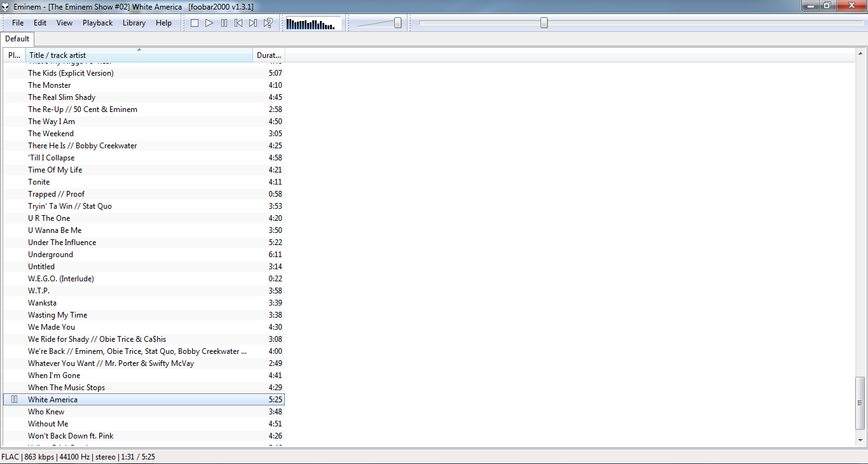The height and width of the screenshot is (464, 868).
Task: Click the seek bar position handle
Action: [x=544, y=23]
